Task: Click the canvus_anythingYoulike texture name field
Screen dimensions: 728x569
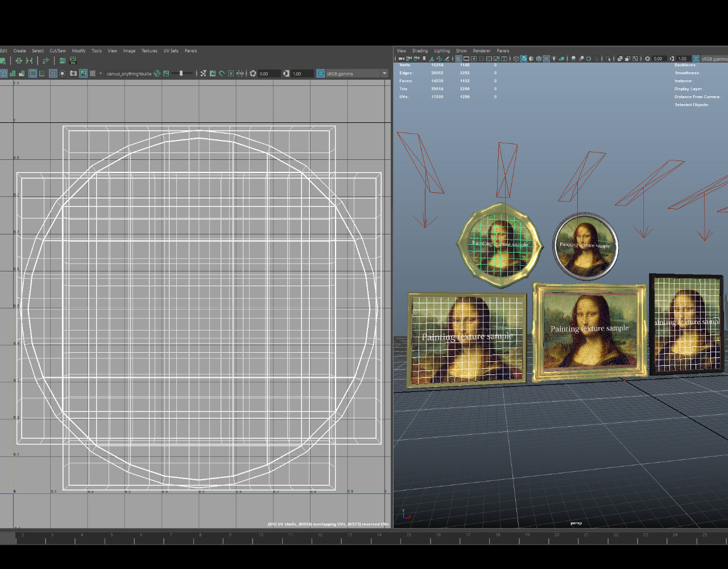Action: click(129, 73)
